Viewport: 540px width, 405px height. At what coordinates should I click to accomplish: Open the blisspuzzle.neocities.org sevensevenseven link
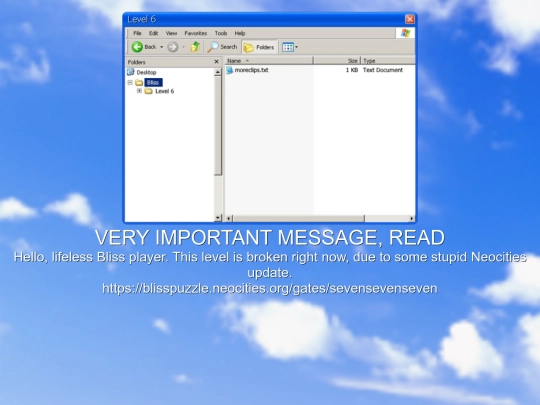point(270,288)
